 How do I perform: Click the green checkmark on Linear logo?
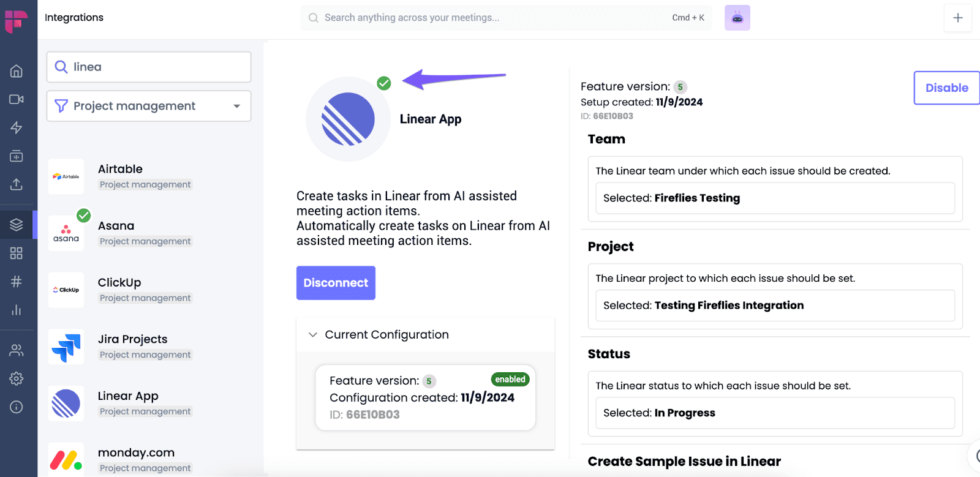click(x=384, y=83)
